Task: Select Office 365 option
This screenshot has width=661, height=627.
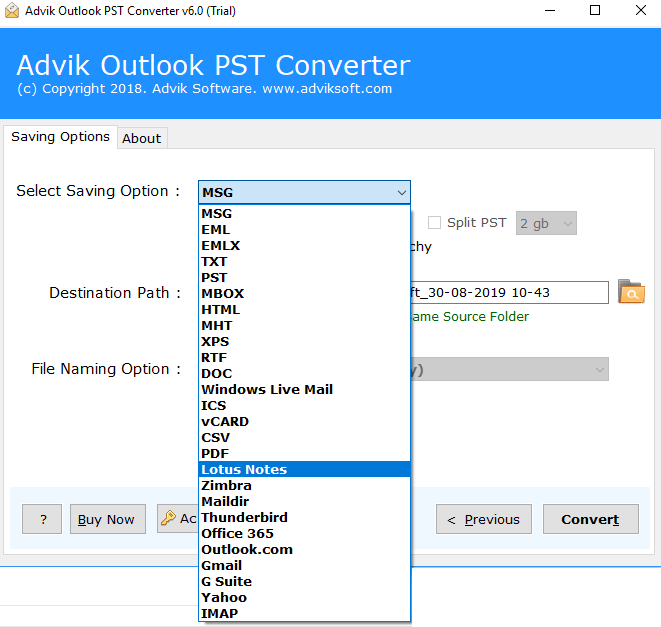Action: [x=304, y=533]
